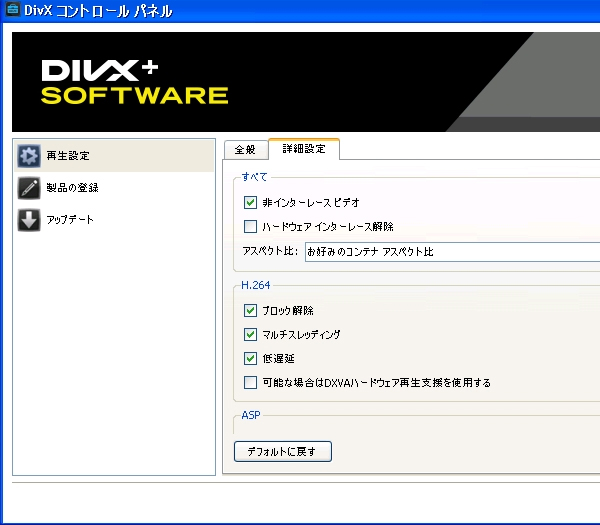Click the アスペクト比: label
Screen dimensions: 600x525
coord(270,251)
